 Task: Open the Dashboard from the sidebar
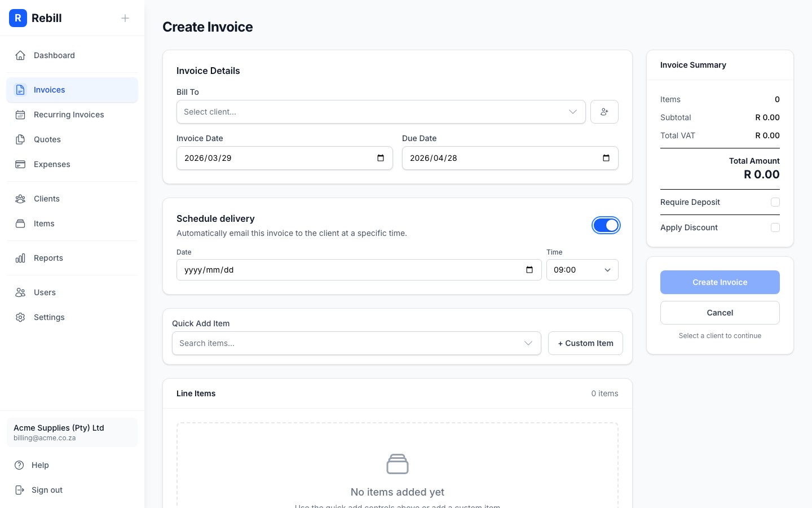tap(54, 55)
